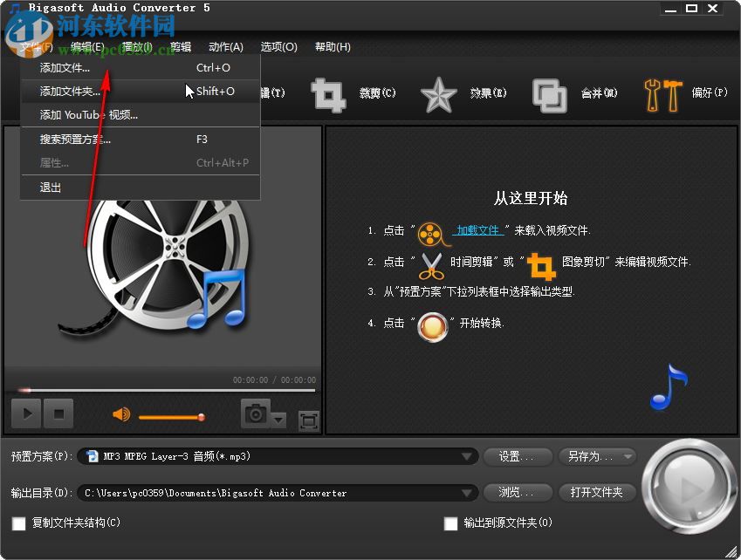The image size is (741, 560).
Task: Enable 复制文件夹结构(C) checkbox
Action: coord(16,523)
